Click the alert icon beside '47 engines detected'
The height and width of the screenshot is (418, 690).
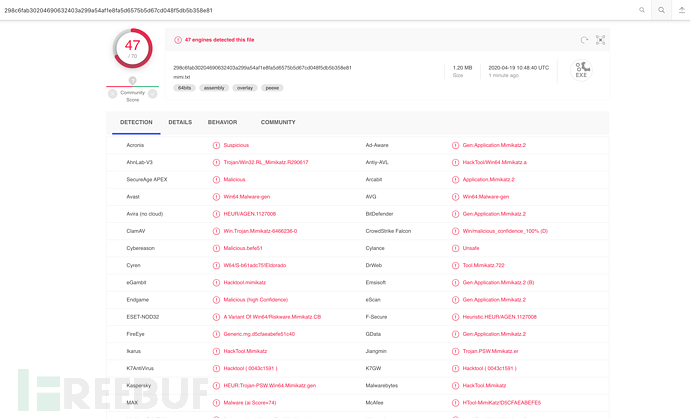point(178,40)
